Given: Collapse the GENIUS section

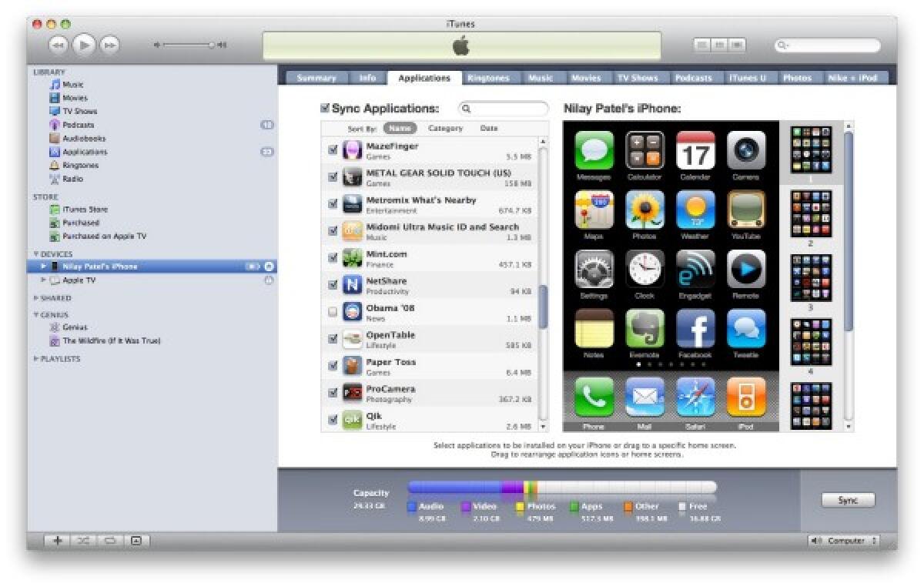Looking at the screenshot, I should tap(35, 315).
